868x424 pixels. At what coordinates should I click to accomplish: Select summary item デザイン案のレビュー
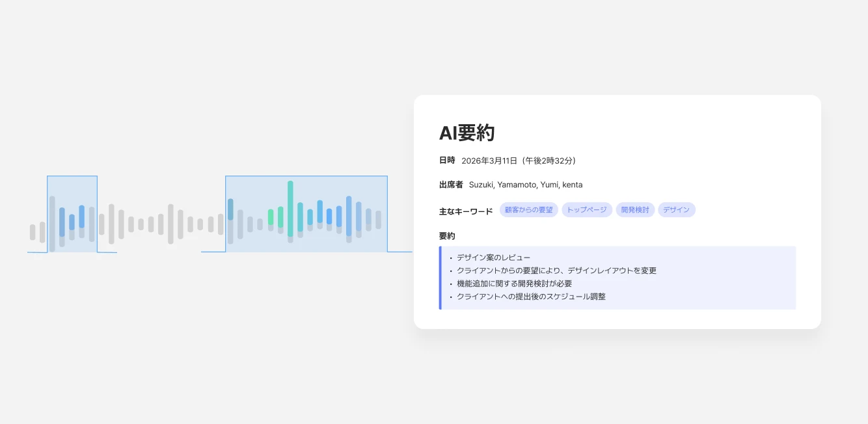tap(493, 258)
